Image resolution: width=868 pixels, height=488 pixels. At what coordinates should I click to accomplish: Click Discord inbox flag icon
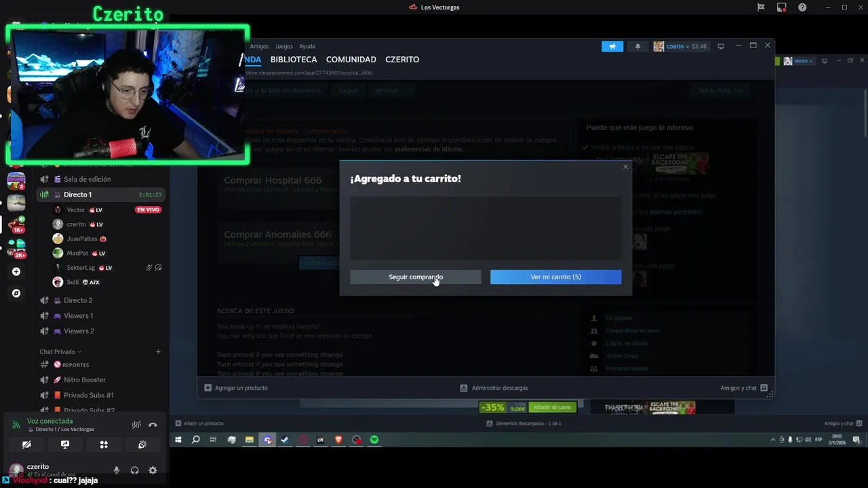[x=761, y=7]
